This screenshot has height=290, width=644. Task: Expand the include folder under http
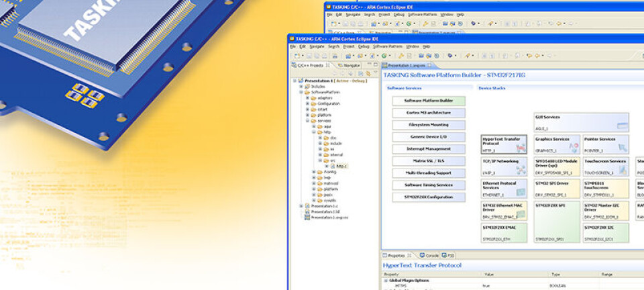pos(320,144)
